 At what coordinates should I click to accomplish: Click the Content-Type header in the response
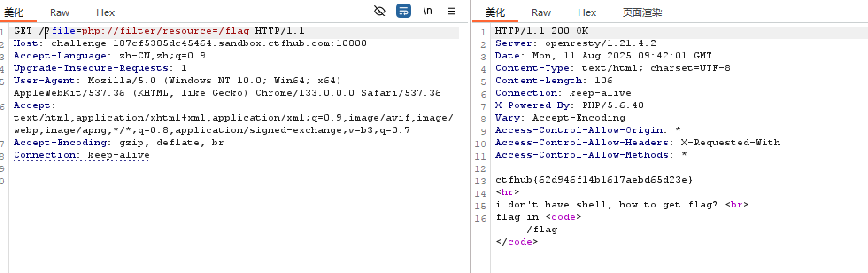pos(613,68)
